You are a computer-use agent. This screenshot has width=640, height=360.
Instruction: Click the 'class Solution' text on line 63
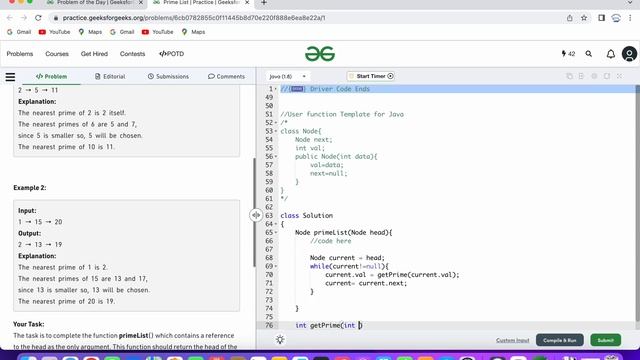tap(307, 216)
